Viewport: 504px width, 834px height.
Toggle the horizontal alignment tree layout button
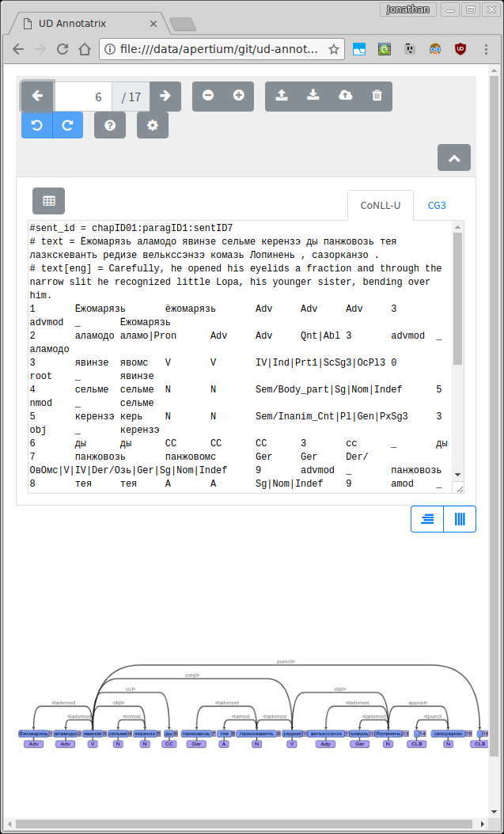point(427,519)
